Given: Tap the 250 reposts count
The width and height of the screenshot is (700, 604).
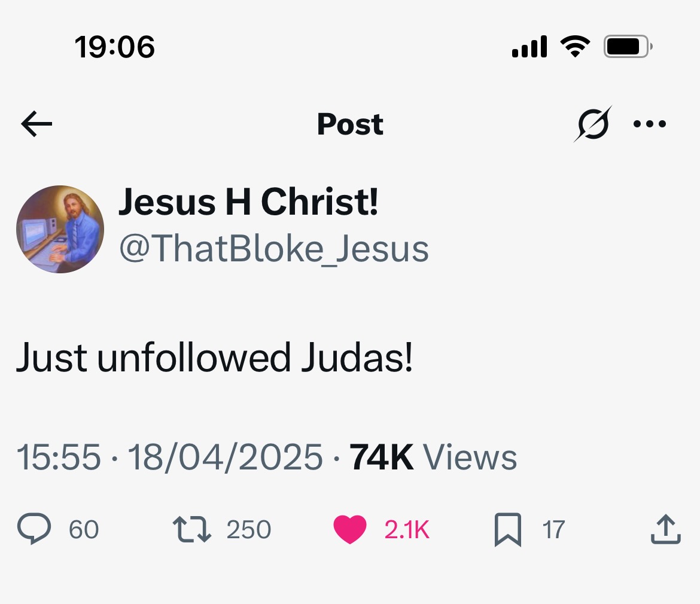Looking at the screenshot, I should (x=248, y=530).
